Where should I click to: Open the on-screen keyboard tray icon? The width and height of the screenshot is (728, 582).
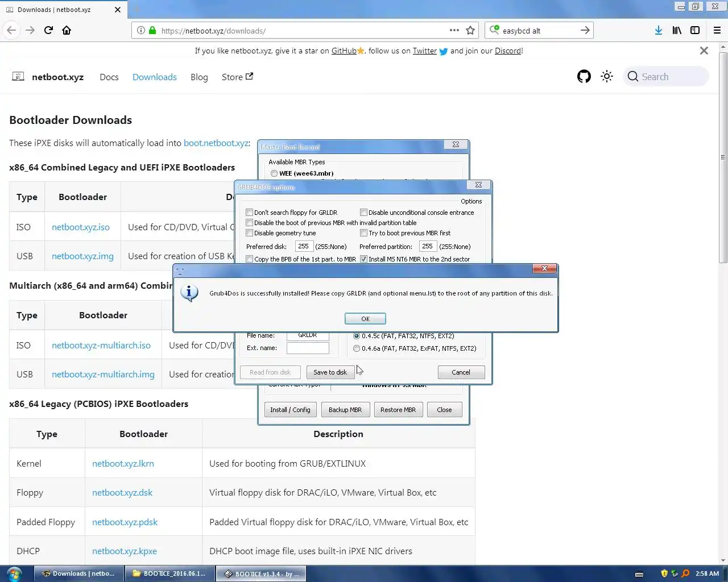(639, 574)
